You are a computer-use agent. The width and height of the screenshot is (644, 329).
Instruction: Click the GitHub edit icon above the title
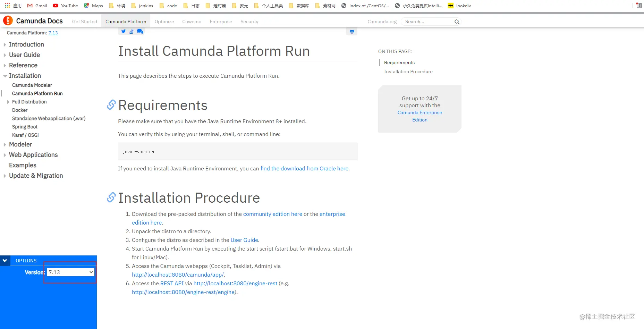[x=352, y=32]
